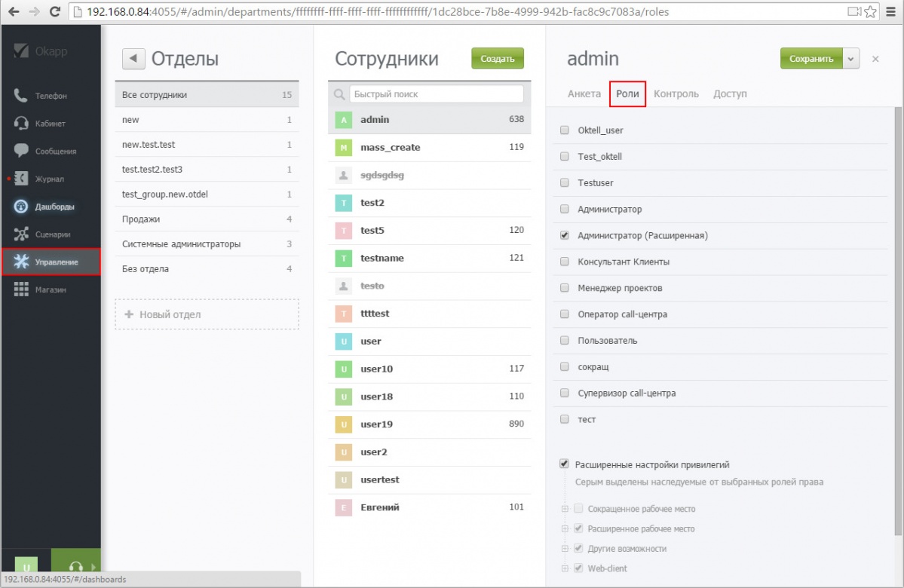Click the green Создать button
The height and width of the screenshot is (588, 904).
point(498,59)
